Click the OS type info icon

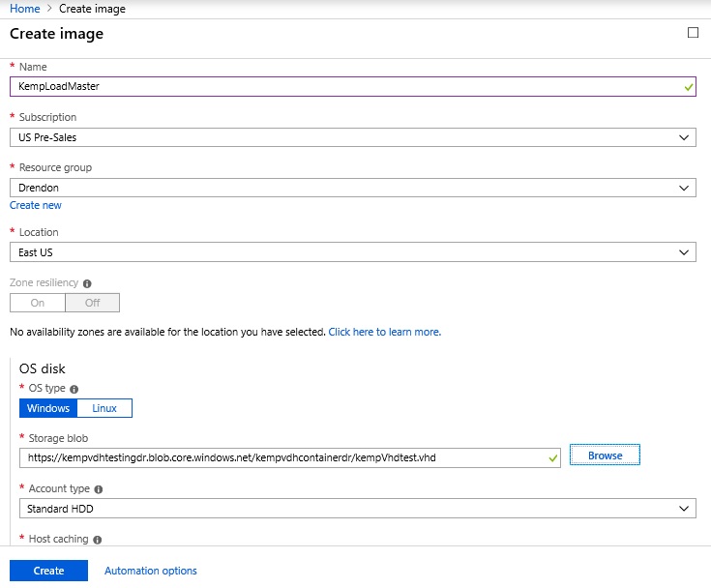(74, 389)
